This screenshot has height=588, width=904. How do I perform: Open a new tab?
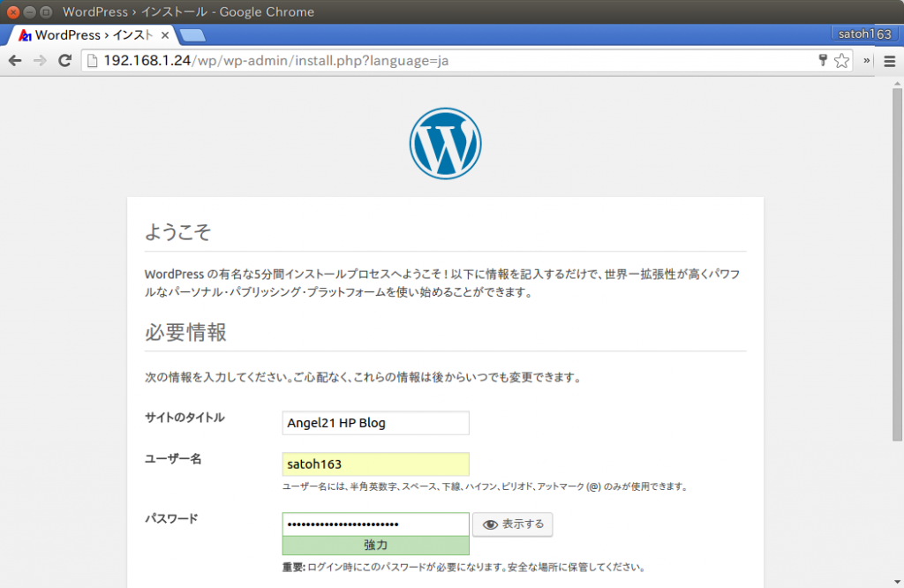click(192, 35)
